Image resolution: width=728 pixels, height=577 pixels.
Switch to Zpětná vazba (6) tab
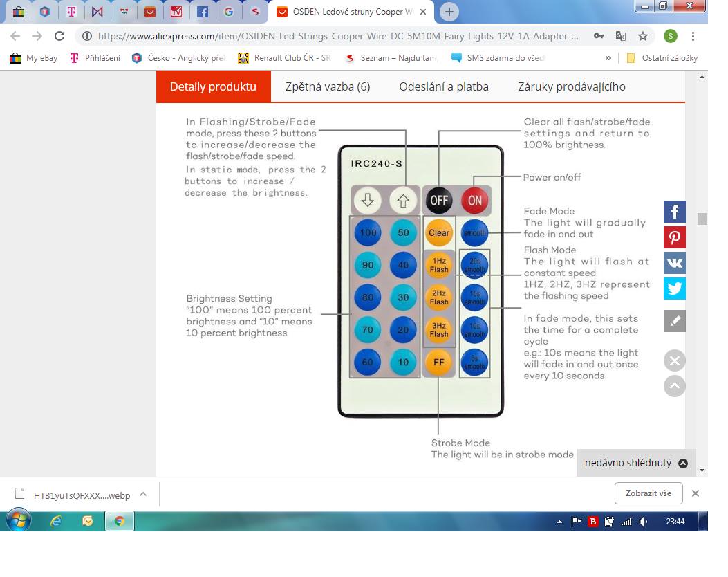pos(328,86)
